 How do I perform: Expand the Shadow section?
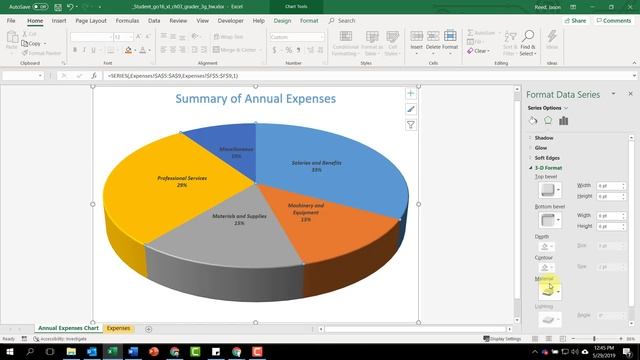coord(544,138)
